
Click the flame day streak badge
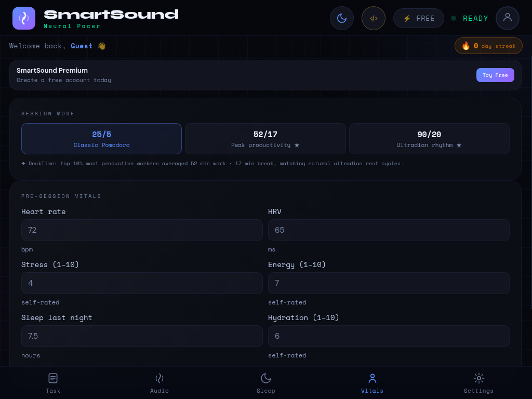pos(488,46)
